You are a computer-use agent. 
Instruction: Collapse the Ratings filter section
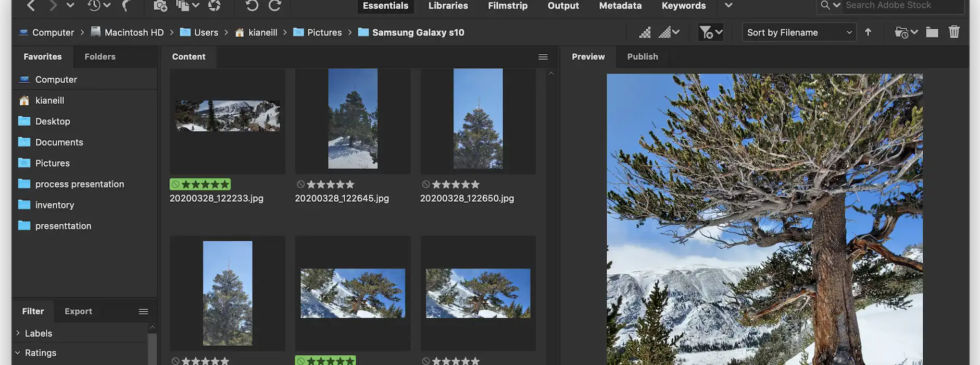click(18, 353)
